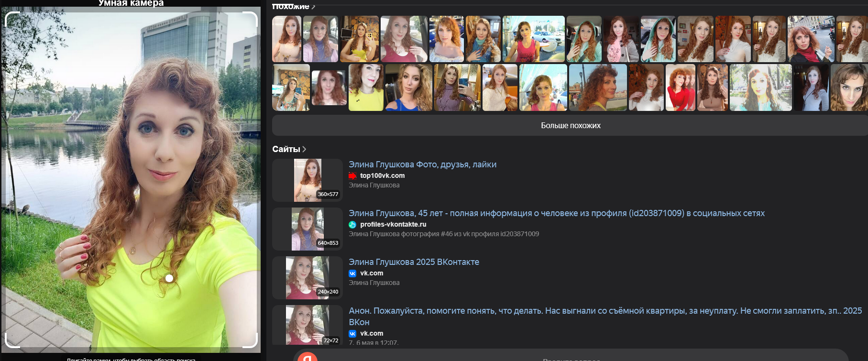Open the 72×72 site result thumbnail
Screen dimensions: 868x361
tap(308, 325)
